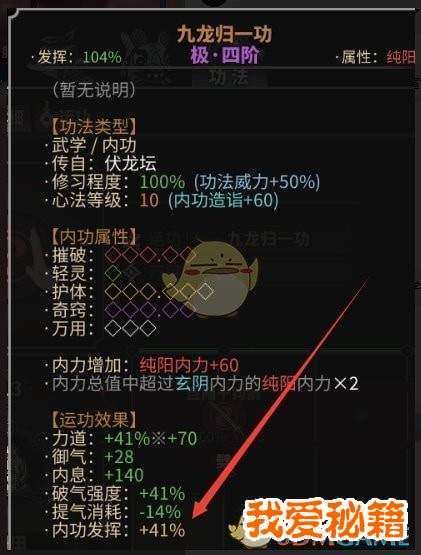The height and width of the screenshot is (555, 421).
Task: Click the 功法威力+50% bonus text
Action: pos(257,182)
